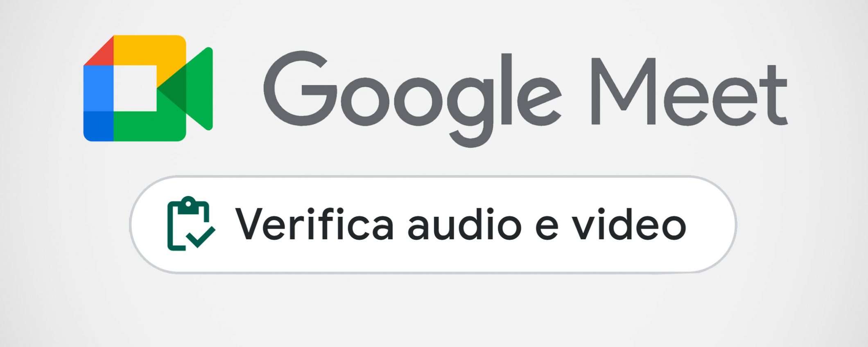Click the clipboard check icon
This screenshot has height=347, width=868.
click(191, 223)
